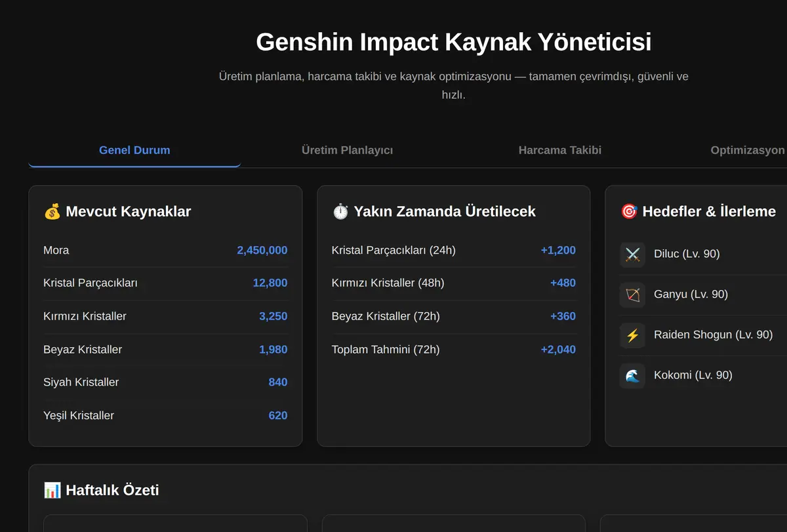Image resolution: width=787 pixels, height=532 pixels.
Task: Click the Toplam Tahmini (72h) label
Action: [386, 349]
